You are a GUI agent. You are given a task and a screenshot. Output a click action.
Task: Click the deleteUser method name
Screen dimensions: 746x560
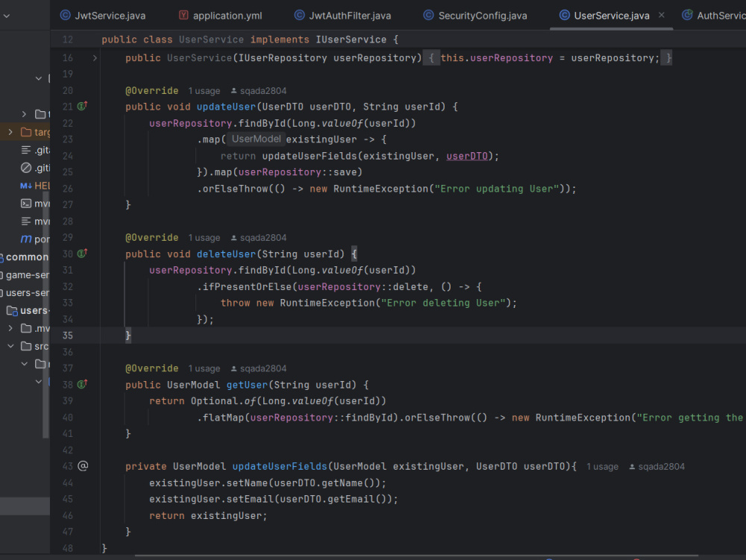227,254
